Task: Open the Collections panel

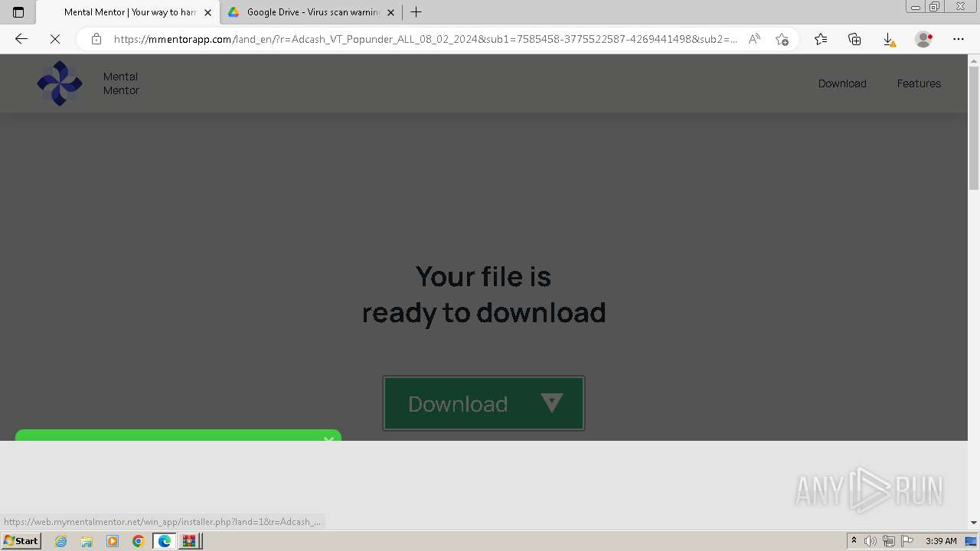Action: pos(854,39)
